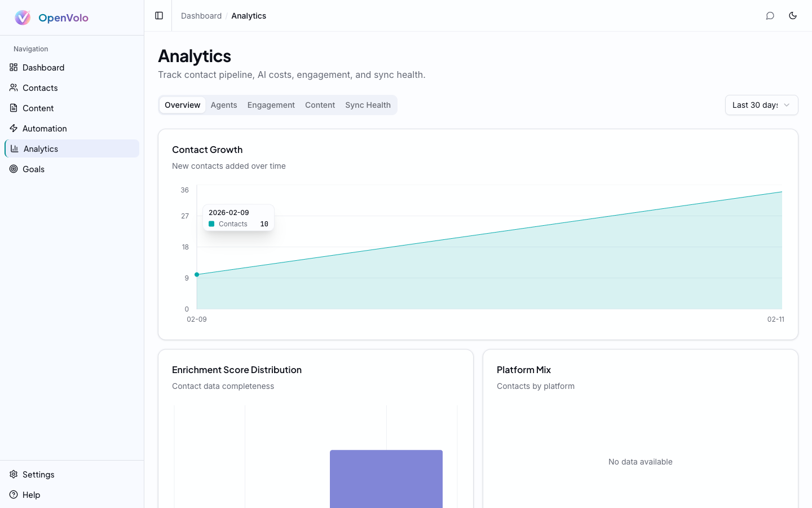Image resolution: width=812 pixels, height=508 pixels.
Task: Toggle the sidebar with the panel icon
Action: pos(158,15)
